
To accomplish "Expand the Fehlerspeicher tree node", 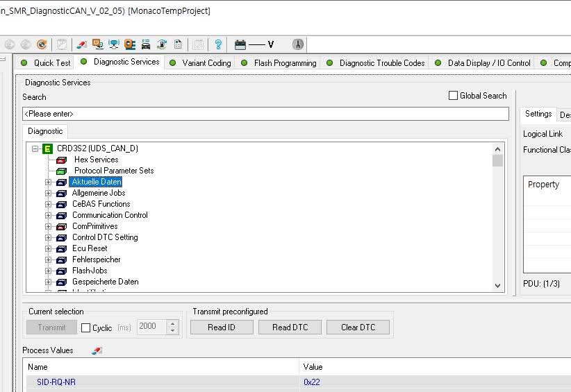I will click(48, 259).
